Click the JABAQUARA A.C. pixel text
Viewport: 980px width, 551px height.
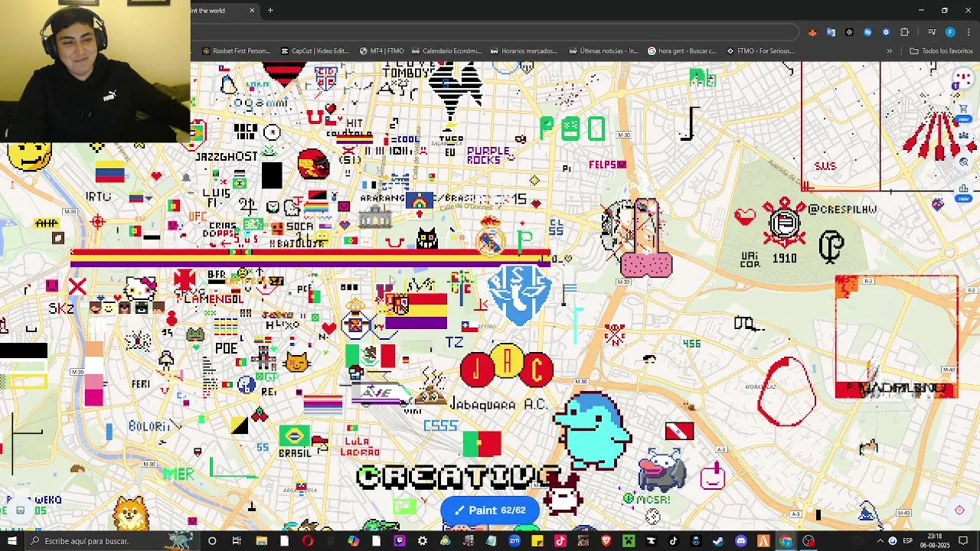click(x=498, y=404)
